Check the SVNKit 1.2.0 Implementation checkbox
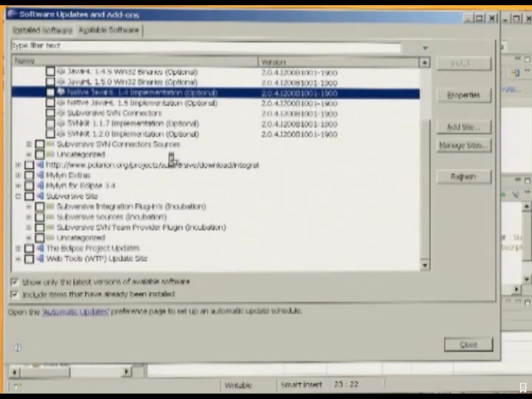The image size is (532, 399). (50, 134)
